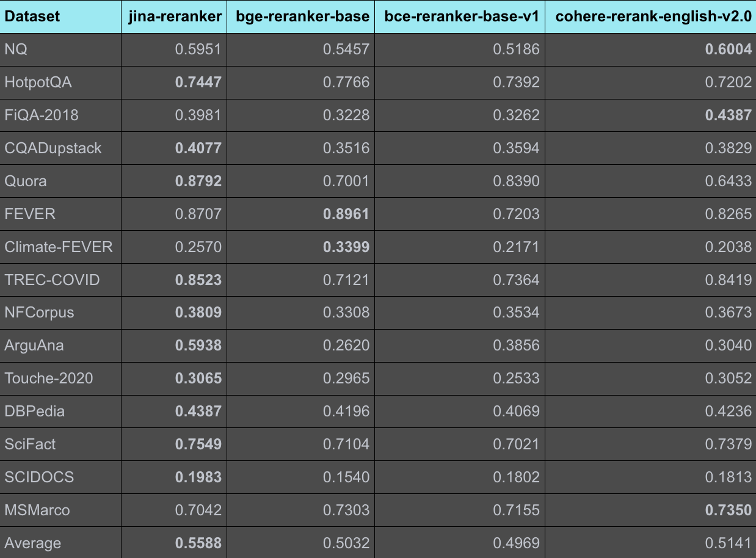The width and height of the screenshot is (756, 558).
Task: Click the bold 0.7447 HotpotQA cell
Action: pos(198,82)
